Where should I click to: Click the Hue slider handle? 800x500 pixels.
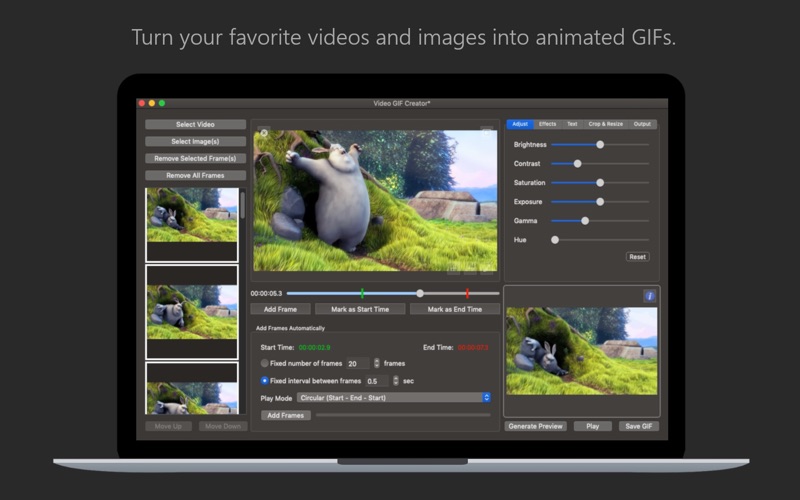[555, 240]
